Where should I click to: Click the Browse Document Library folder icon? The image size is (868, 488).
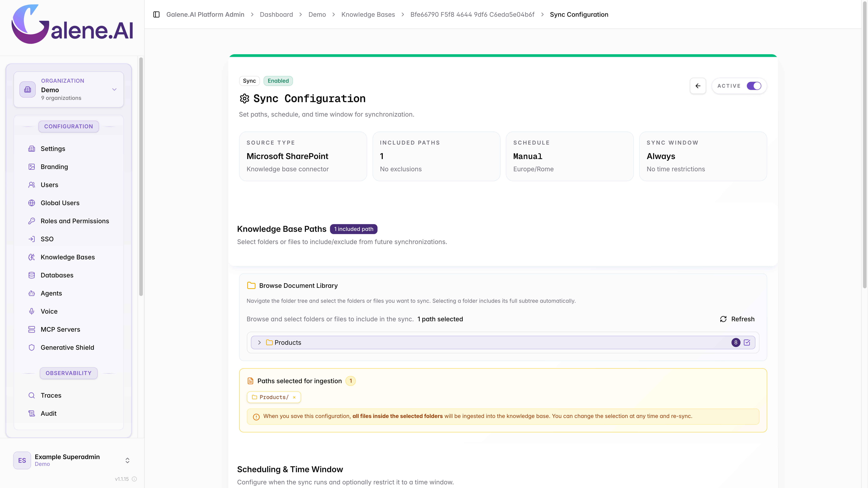[x=251, y=286]
